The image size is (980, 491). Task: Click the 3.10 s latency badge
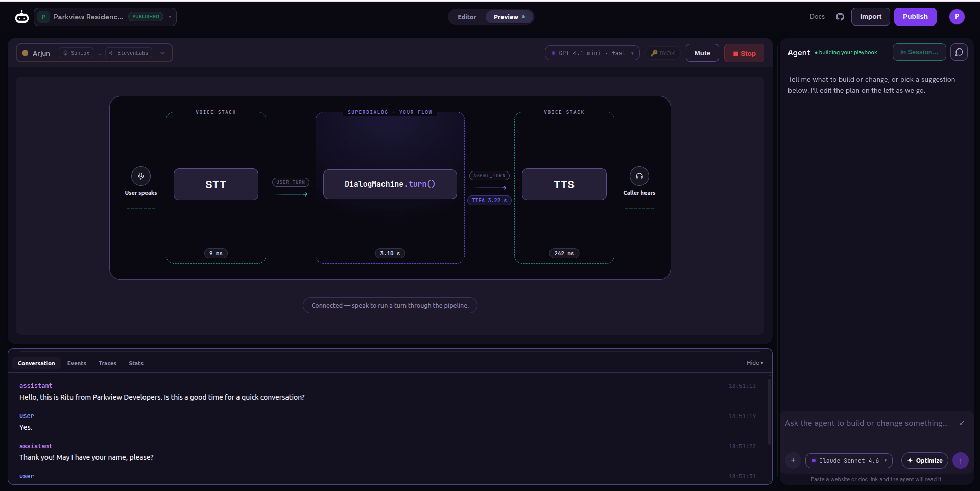point(390,253)
